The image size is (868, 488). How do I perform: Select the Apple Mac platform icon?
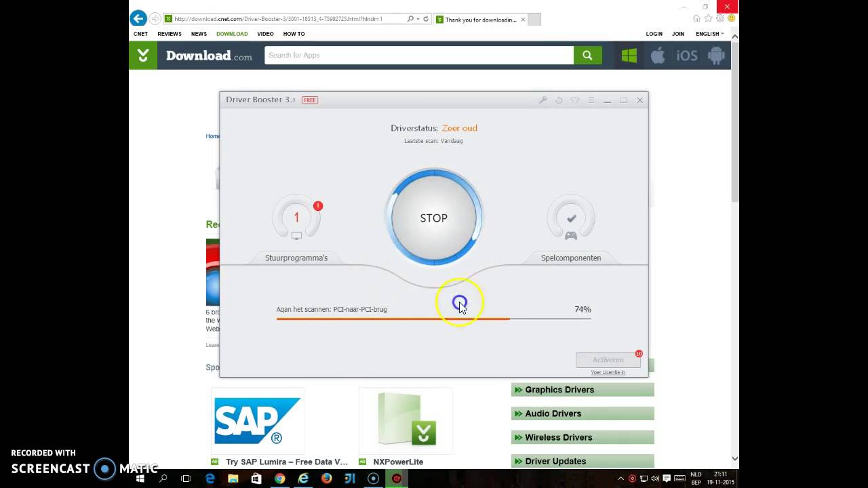658,56
